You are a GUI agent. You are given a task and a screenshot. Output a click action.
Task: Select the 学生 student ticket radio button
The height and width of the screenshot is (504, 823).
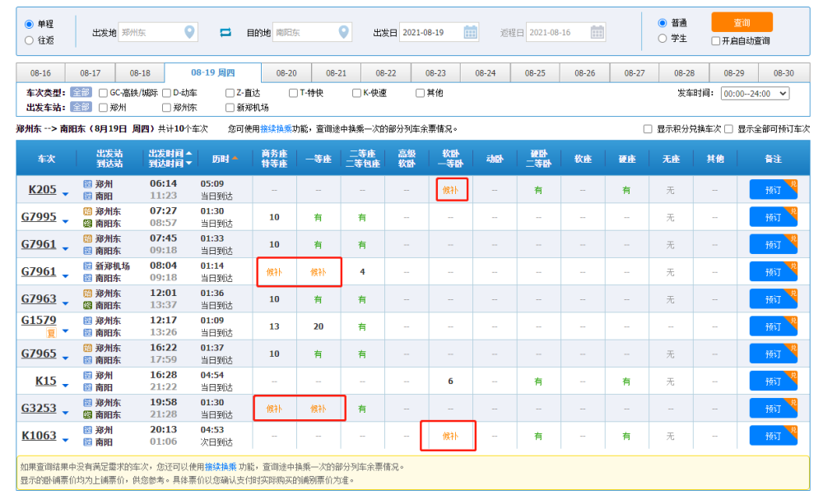point(663,39)
